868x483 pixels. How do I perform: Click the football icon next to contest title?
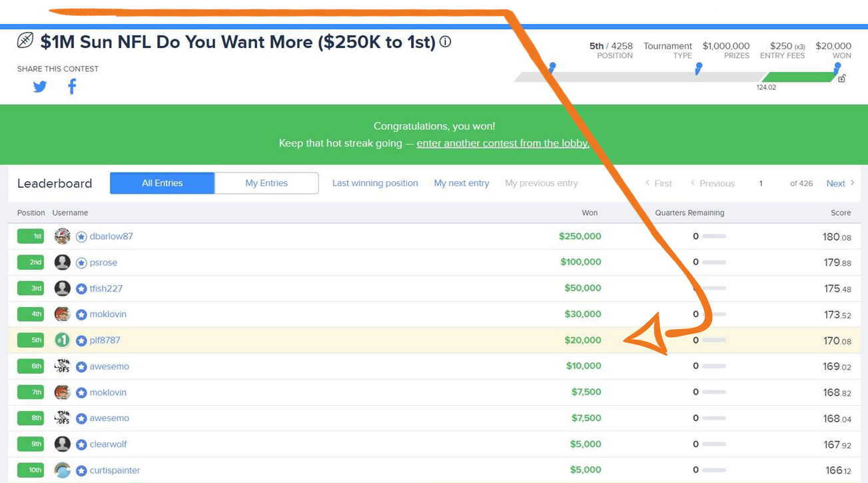(25, 41)
